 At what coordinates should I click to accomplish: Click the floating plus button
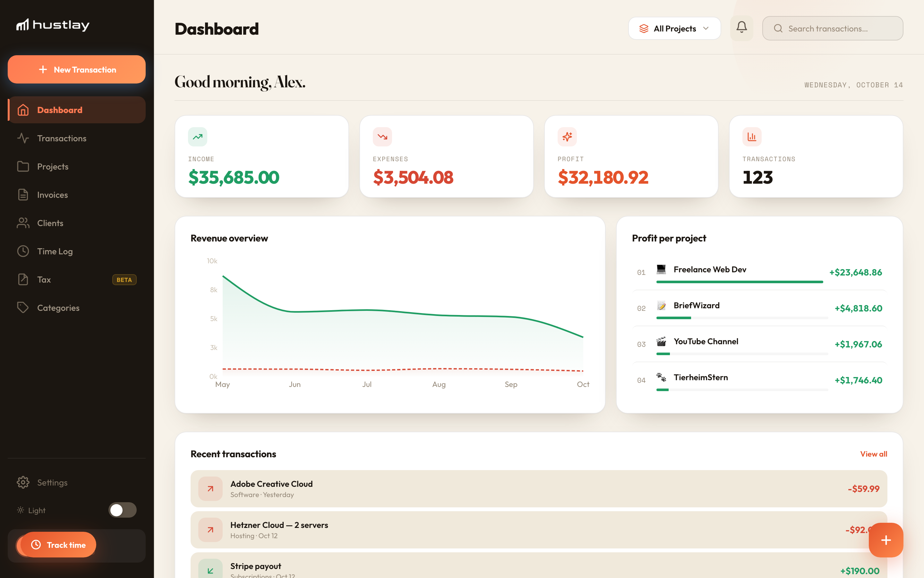tap(886, 540)
